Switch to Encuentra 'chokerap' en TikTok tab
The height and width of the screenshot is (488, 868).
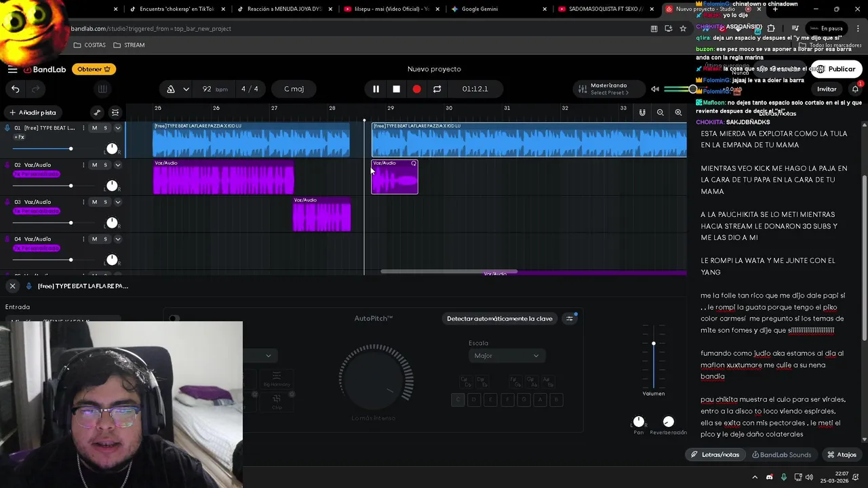(176, 9)
